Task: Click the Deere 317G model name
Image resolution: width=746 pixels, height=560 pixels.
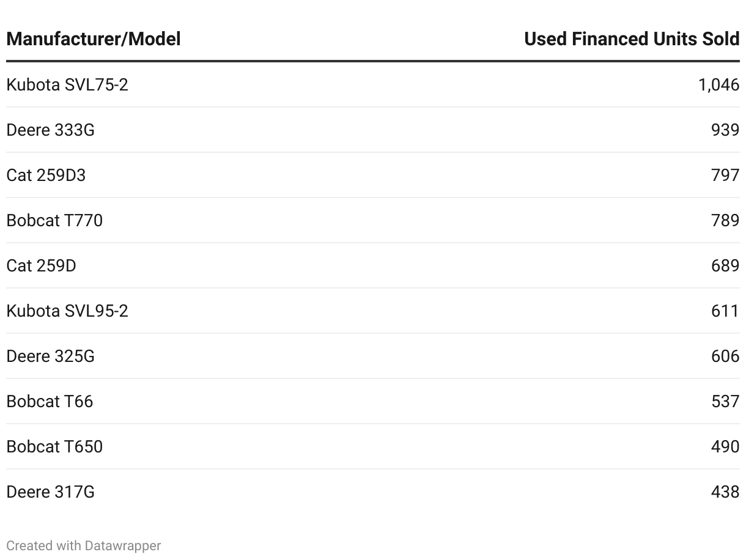Action: pos(51,492)
